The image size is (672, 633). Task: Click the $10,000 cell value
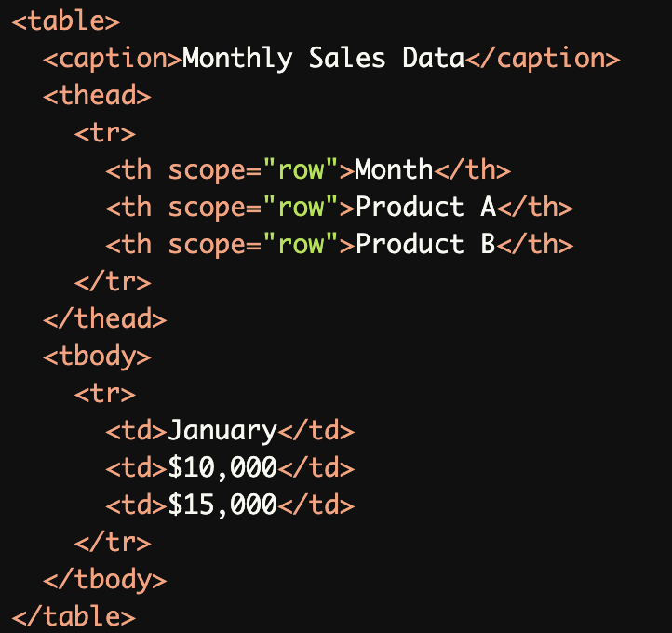tap(222, 468)
